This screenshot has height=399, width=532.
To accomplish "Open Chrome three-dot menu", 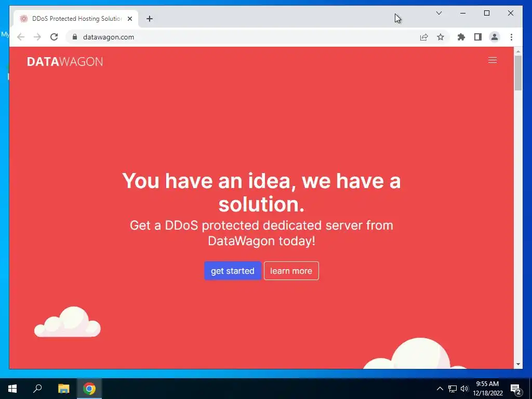I will 511,37.
